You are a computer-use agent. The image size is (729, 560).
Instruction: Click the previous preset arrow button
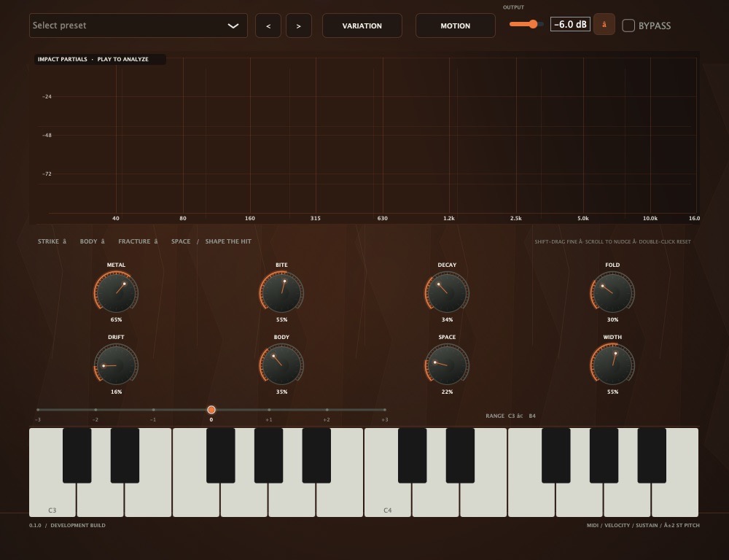click(268, 26)
